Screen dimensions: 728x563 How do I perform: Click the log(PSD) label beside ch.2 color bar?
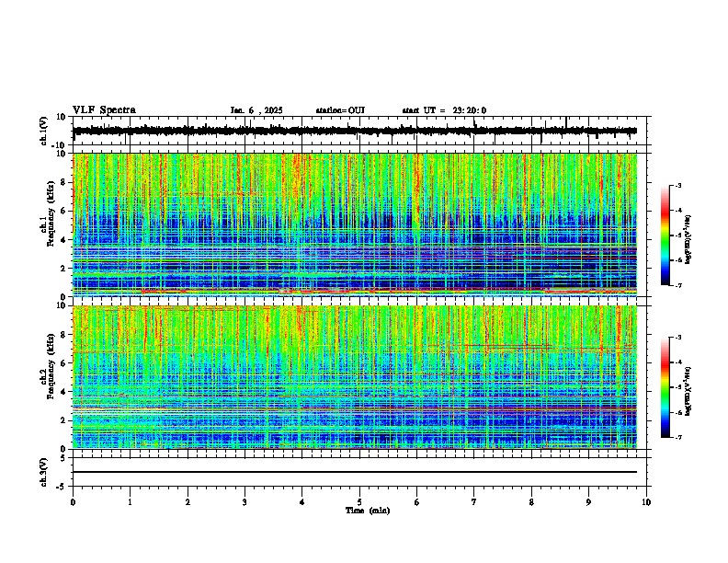click(688, 391)
